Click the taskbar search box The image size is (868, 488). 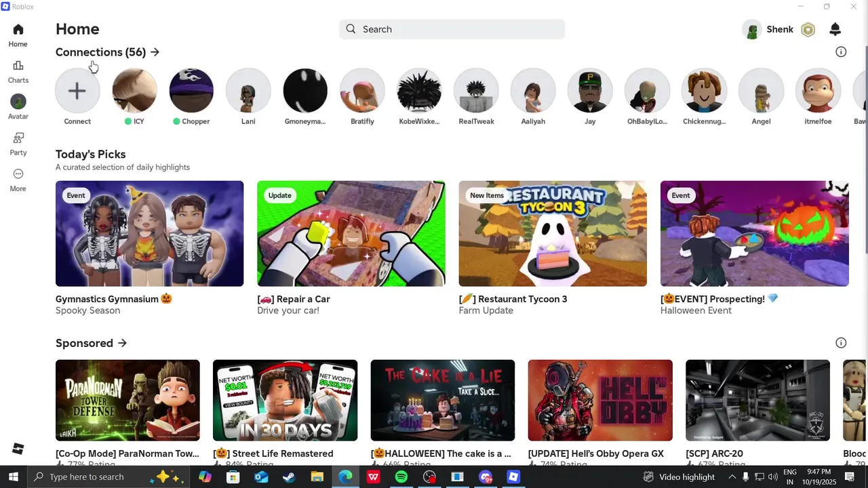tap(108, 477)
